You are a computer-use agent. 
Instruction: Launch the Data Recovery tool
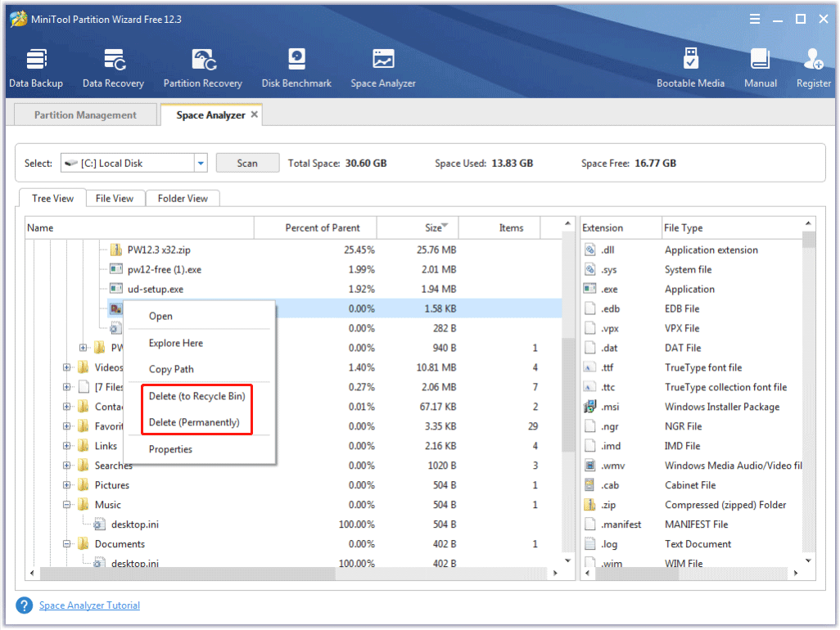113,68
